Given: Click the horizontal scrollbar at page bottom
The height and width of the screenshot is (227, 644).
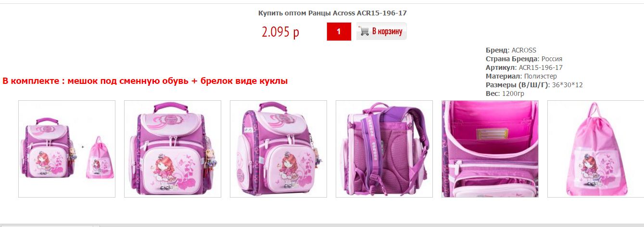Looking at the screenshot, I should [322, 225].
